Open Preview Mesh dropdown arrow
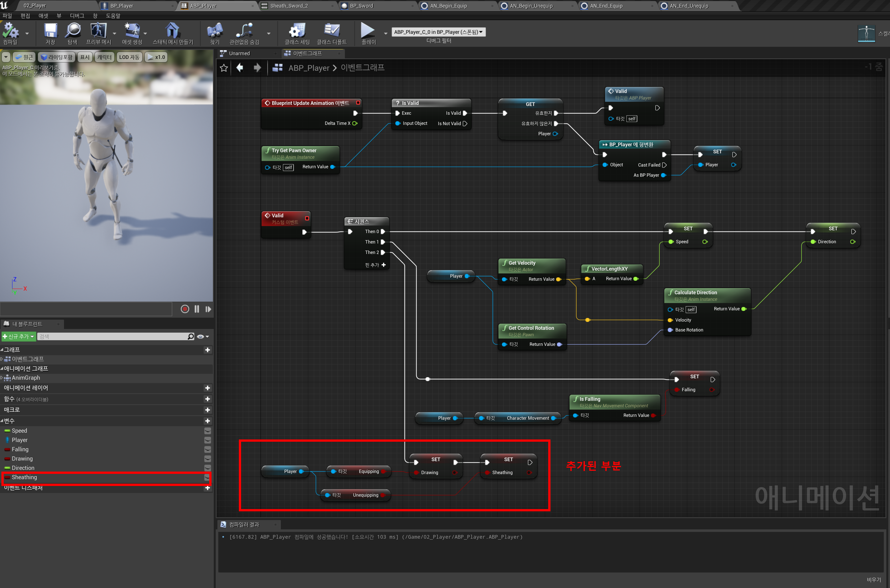Image resolution: width=890 pixels, height=588 pixels. coord(114,34)
